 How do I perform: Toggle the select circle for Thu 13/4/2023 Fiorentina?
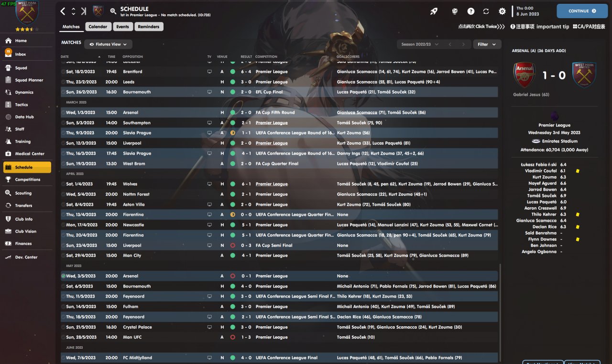click(64, 215)
